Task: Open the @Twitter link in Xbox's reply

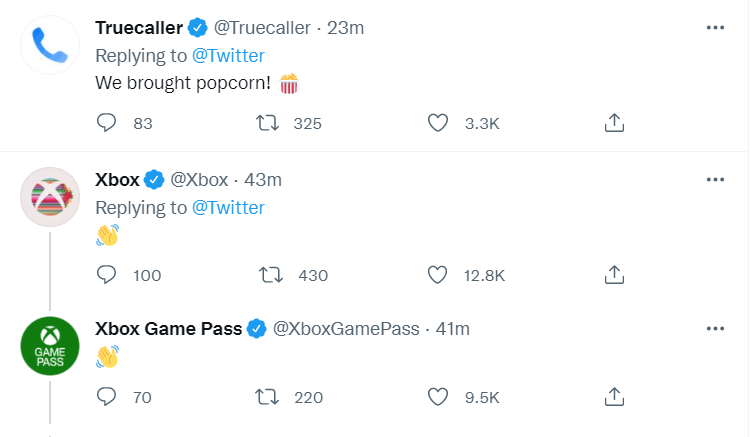Action: coord(228,208)
